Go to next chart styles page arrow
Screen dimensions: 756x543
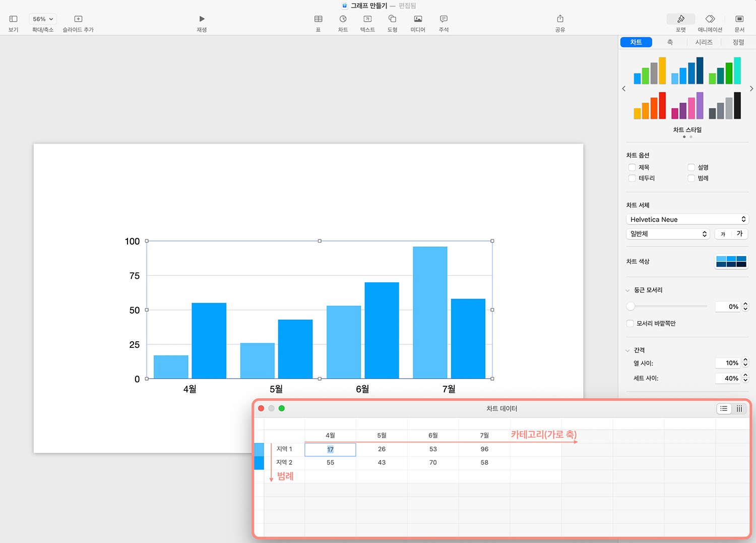[751, 89]
